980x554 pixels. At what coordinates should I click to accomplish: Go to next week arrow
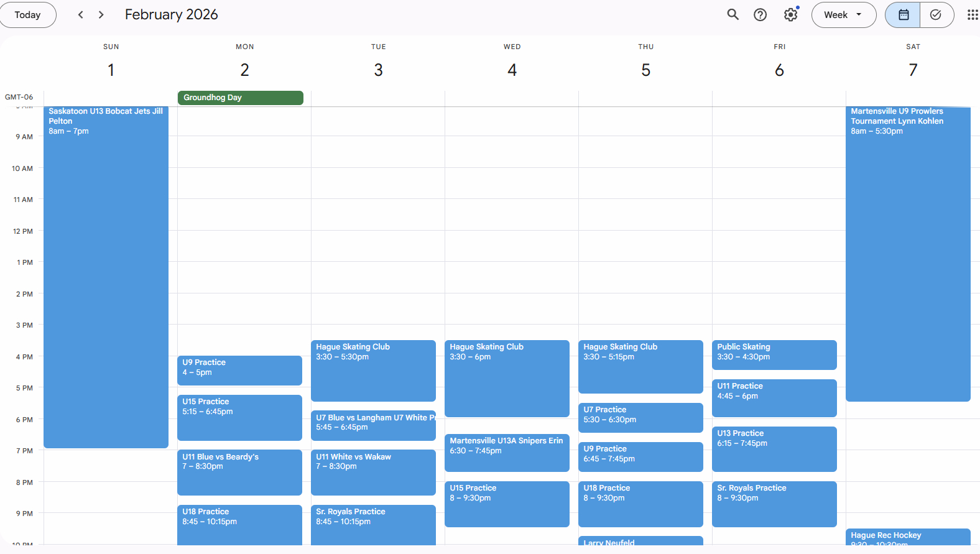[x=101, y=15]
